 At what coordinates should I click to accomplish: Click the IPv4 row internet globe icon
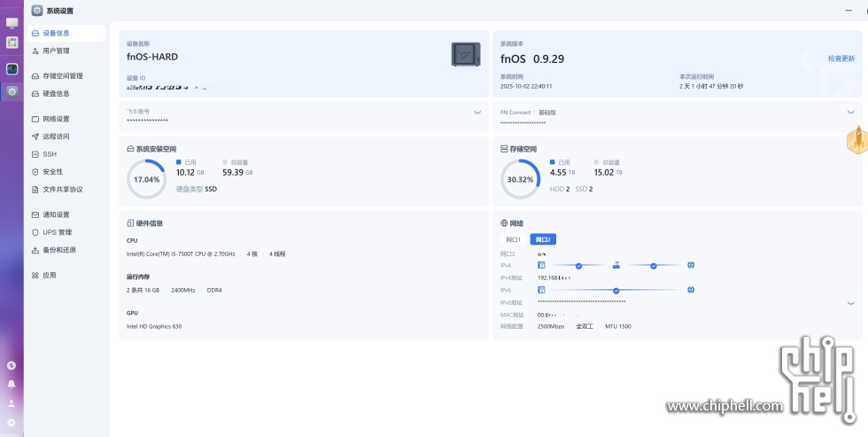pos(691,265)
